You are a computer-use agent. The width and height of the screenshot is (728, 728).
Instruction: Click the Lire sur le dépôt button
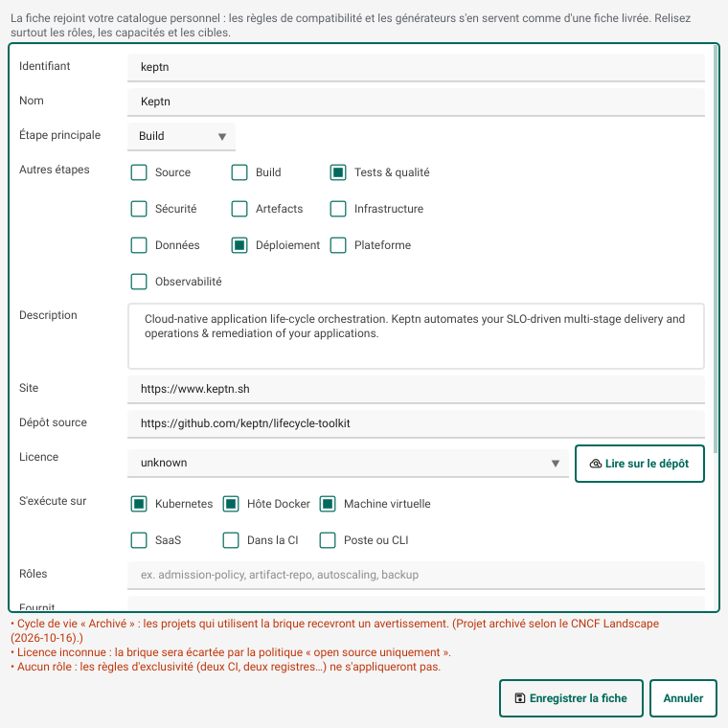point(639,464)
